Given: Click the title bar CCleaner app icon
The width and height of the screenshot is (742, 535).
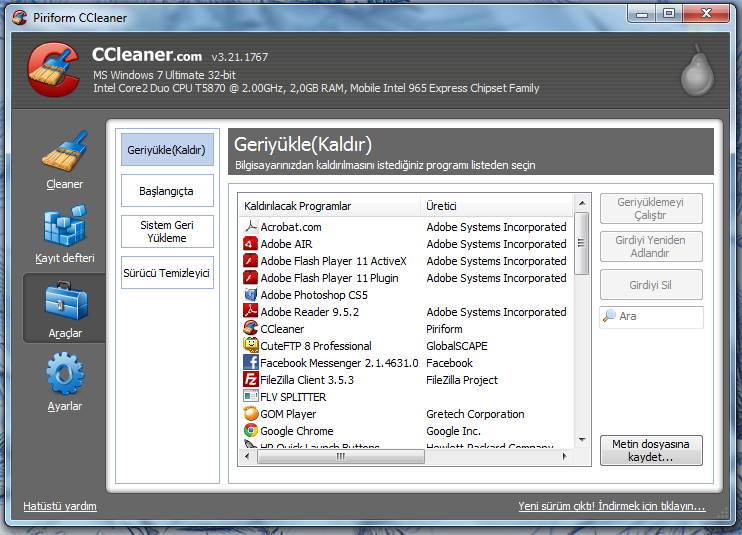Looking at the screenshot, I should click(x=20, y=18).
